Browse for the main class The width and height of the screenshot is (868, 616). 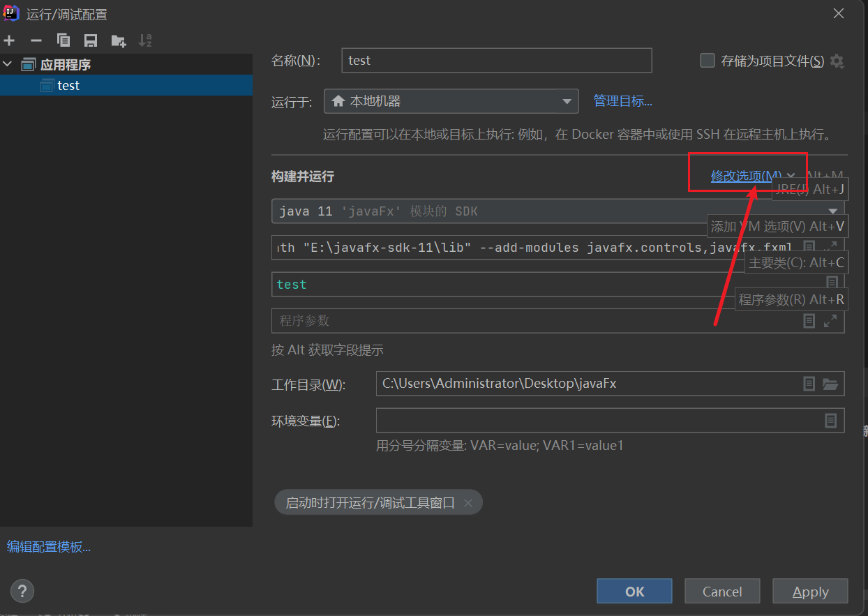click(832, 283)
